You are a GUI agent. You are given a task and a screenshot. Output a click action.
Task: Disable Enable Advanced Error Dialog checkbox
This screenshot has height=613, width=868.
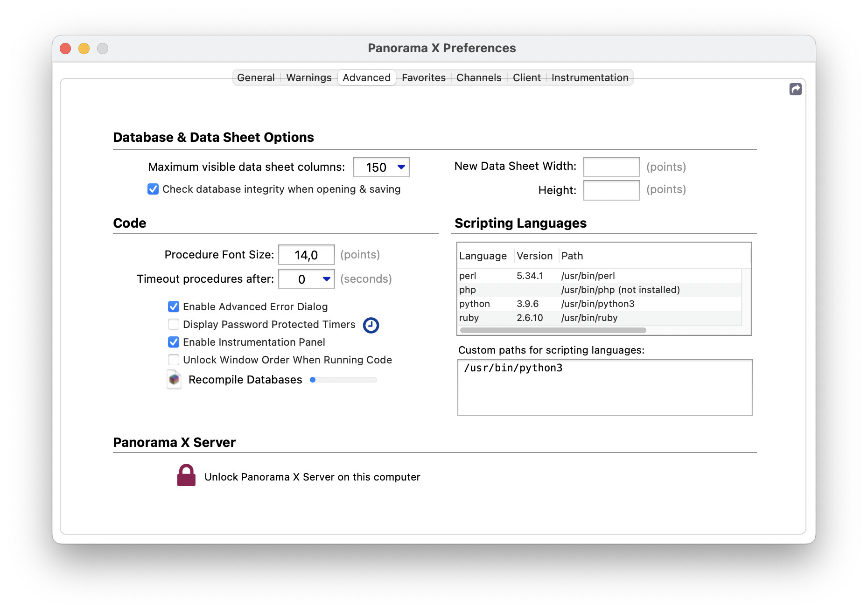[174, 307]
